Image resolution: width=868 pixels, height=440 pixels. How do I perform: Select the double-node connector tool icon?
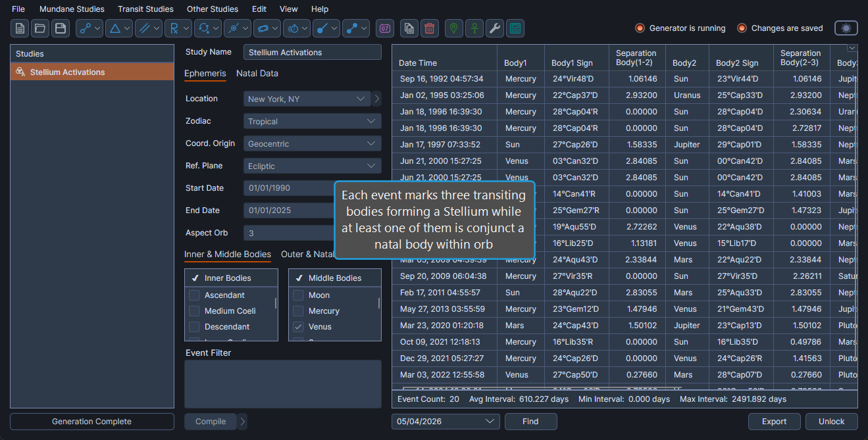[352, 28]
